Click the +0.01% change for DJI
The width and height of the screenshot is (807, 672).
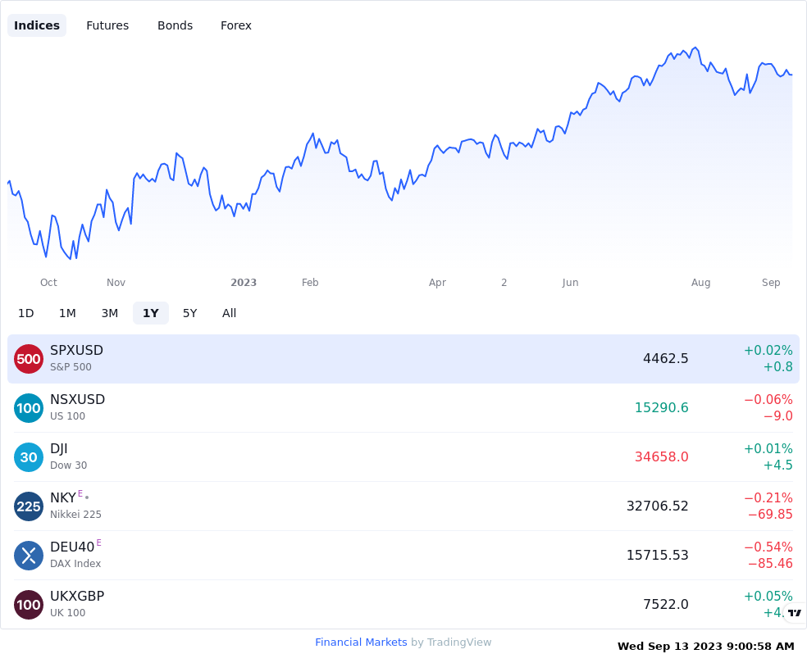[768, 449]
